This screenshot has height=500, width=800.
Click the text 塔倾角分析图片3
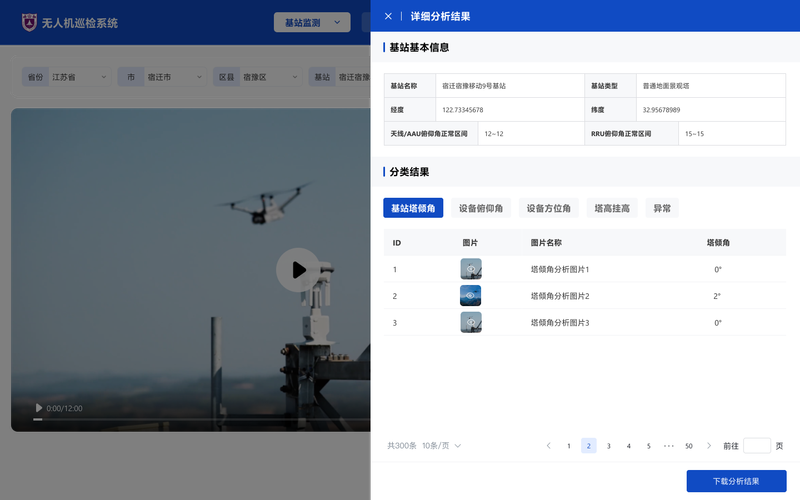[x=560, y=322]
